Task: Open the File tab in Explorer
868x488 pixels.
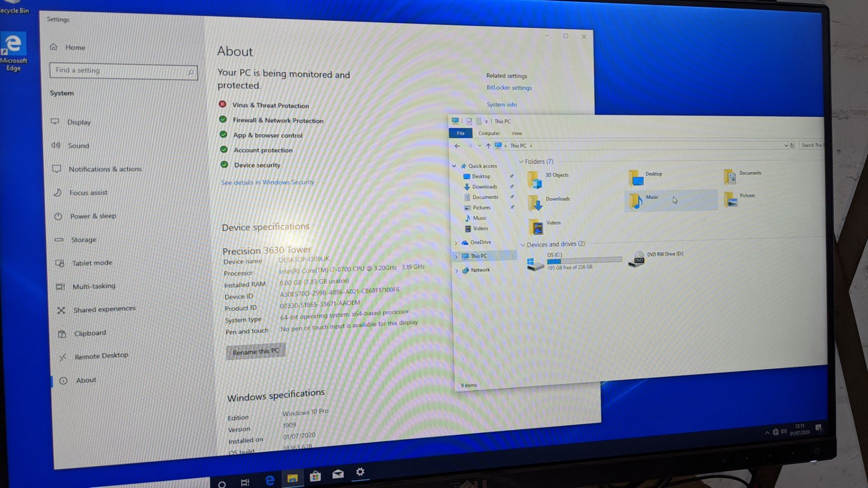Action: pos(461,133)
